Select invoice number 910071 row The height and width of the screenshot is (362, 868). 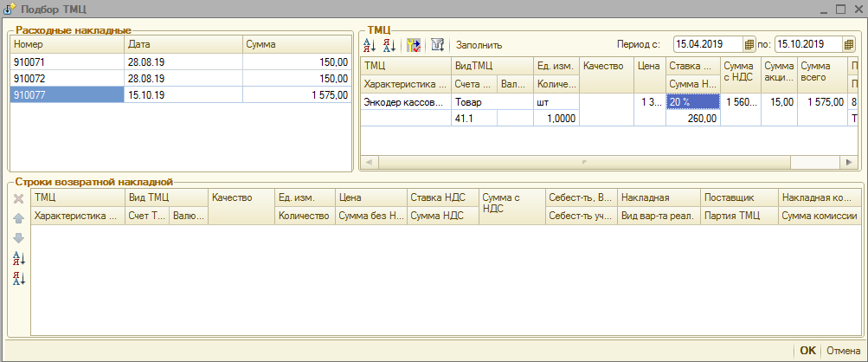[65, 62]
